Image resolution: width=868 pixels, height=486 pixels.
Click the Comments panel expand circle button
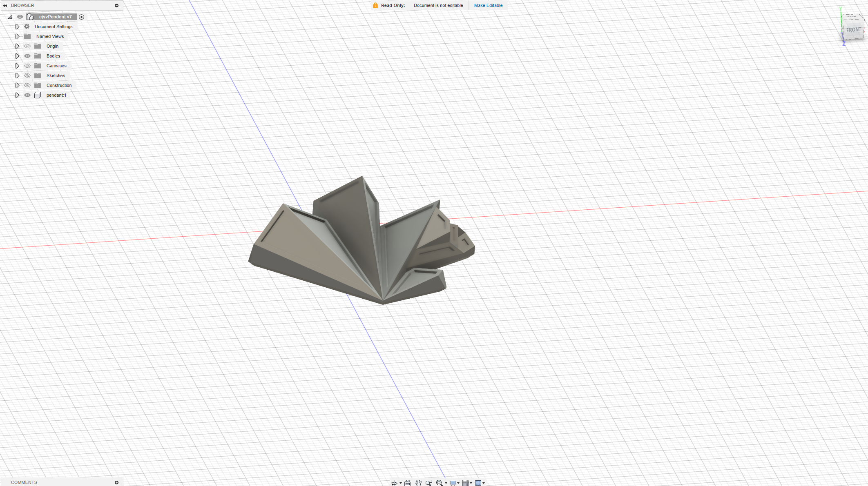point(116,482)
